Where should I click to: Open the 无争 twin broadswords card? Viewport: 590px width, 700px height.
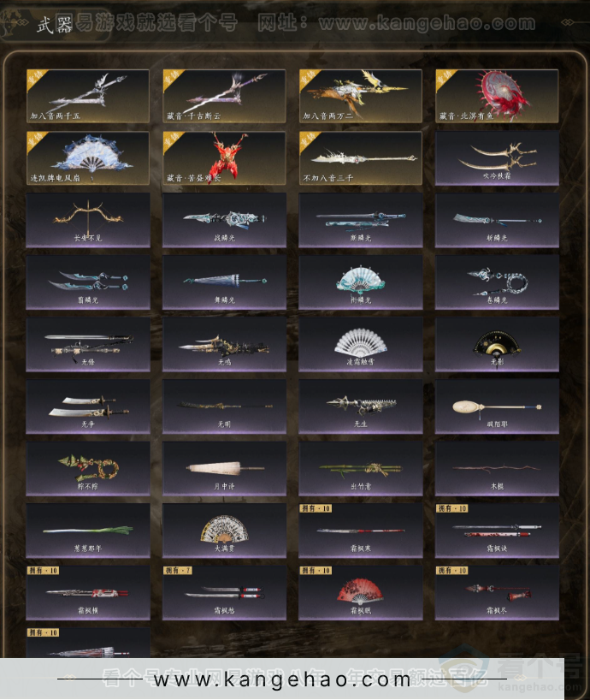click(x=88, y=406)
